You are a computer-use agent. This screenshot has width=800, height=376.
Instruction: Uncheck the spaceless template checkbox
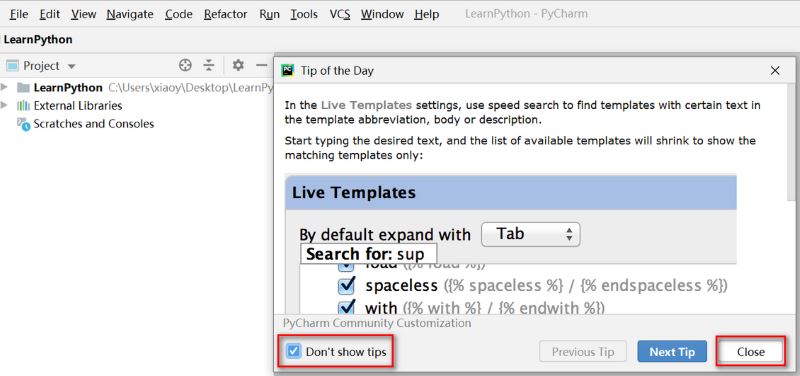[346, 286]
